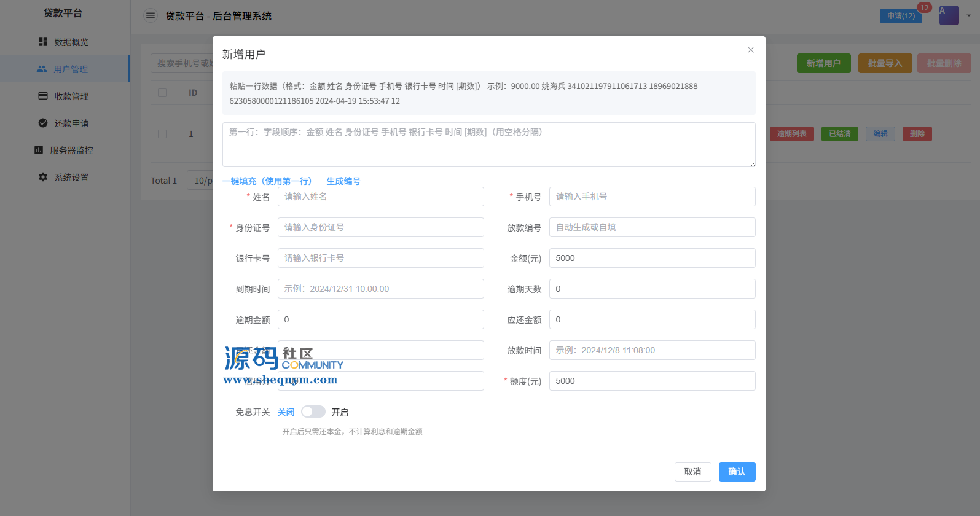Click the 确认 button to submit

[x=737, y=472]
